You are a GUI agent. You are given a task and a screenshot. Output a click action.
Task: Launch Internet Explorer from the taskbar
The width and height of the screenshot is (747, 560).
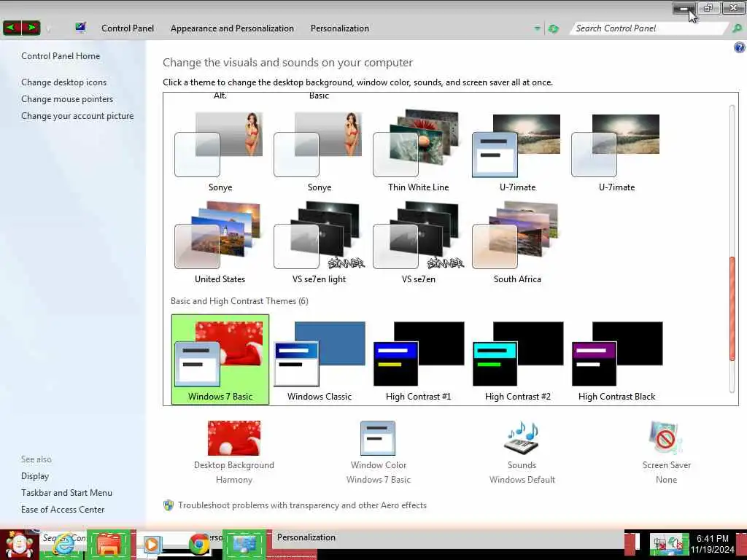[63, 544]
